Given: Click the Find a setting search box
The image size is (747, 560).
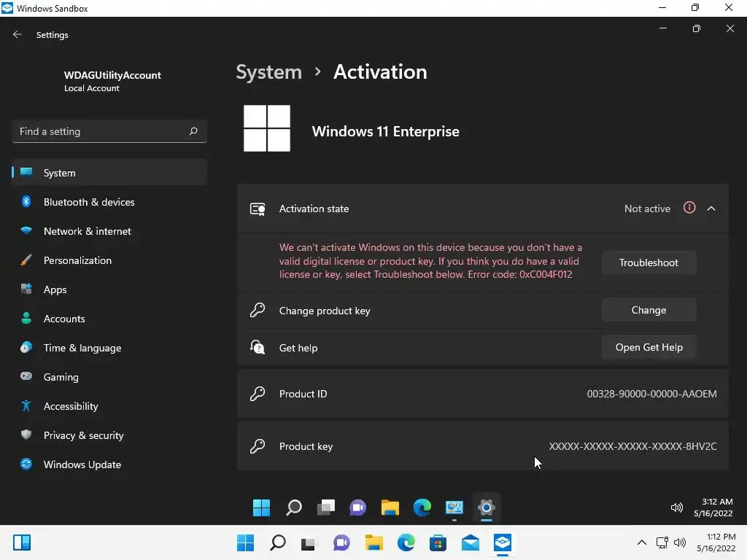Looking at the screenshot, I should click(x=109, y=131).
